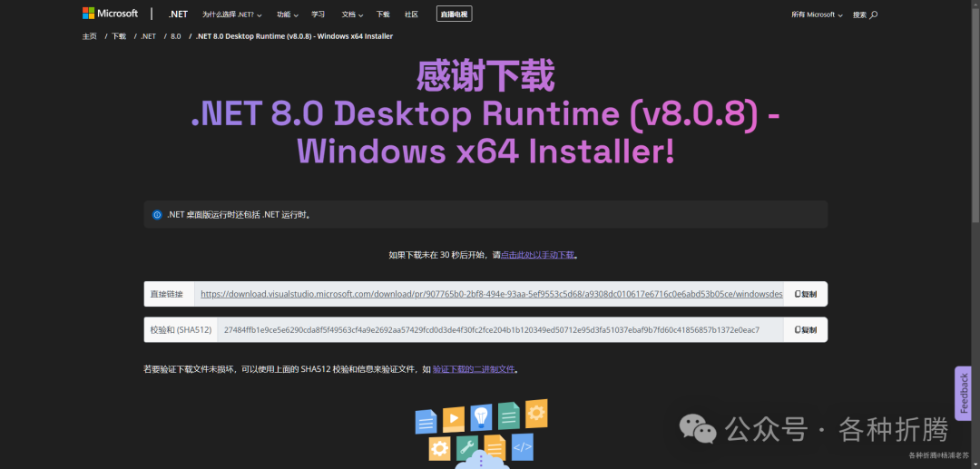Go to 8.0 breadcrumb link
Viewport: 980px width, 469px height.
pos(176,36)
